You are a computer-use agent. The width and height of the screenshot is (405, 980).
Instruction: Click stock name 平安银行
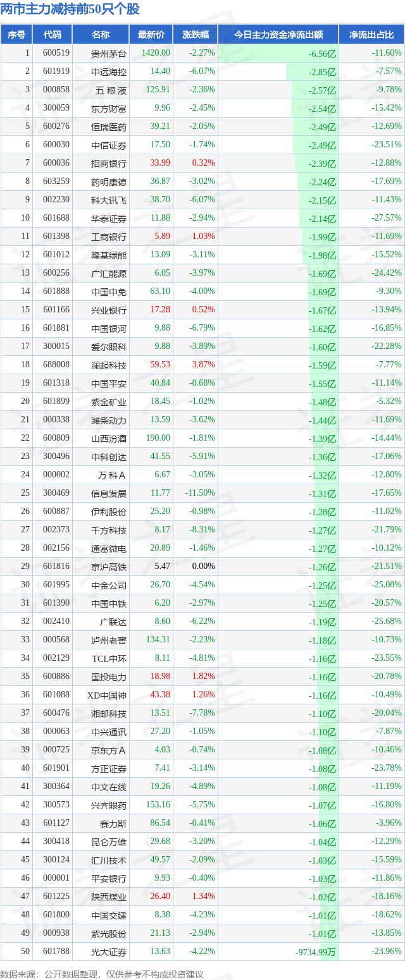(109, 878)
